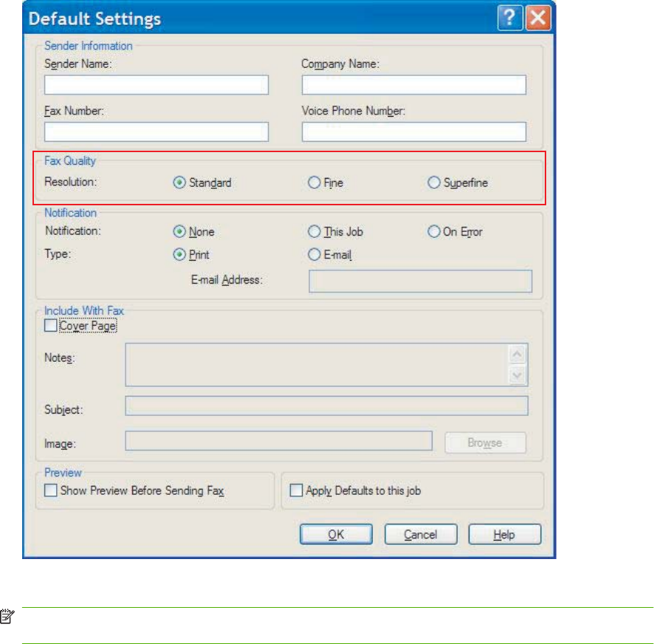Image resolution: width=654 pixels, height=644 pixels.
Task: Click the Company Name input field
Action: [414, 85]
